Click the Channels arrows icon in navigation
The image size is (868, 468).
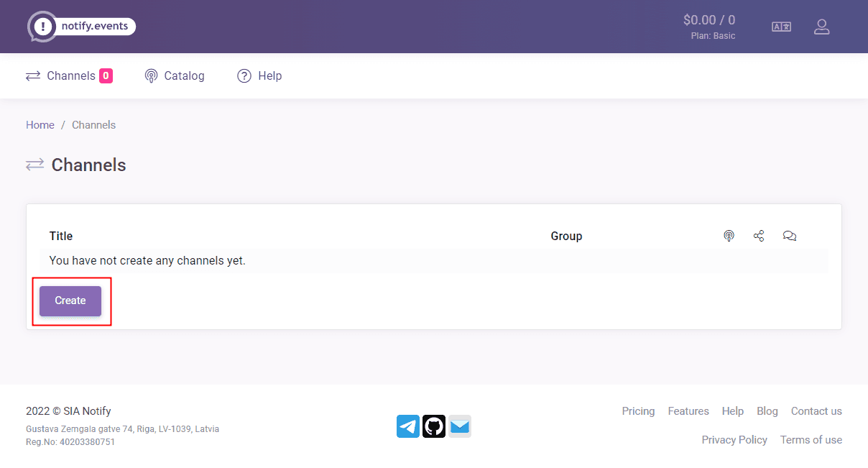pos(33,75)
